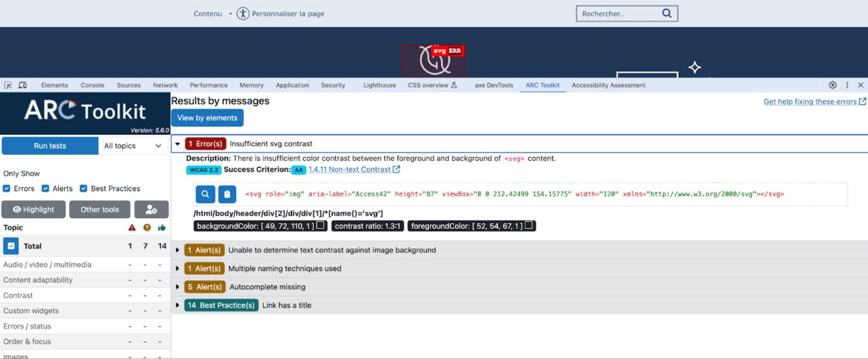This screenshot has height=359, width=868.
Task: Switch to the Lighthouse tab
Action: pyautogui.click(x=380, y=85)
